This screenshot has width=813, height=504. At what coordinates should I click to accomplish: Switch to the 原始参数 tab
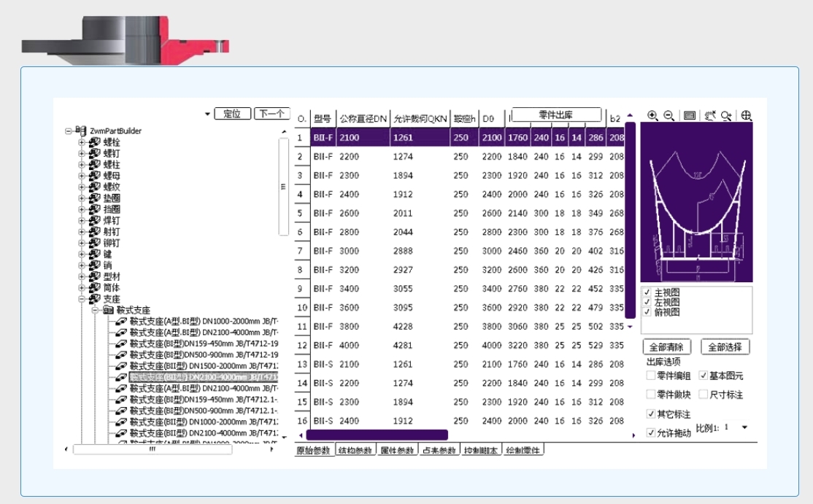[x=314, y=450]
